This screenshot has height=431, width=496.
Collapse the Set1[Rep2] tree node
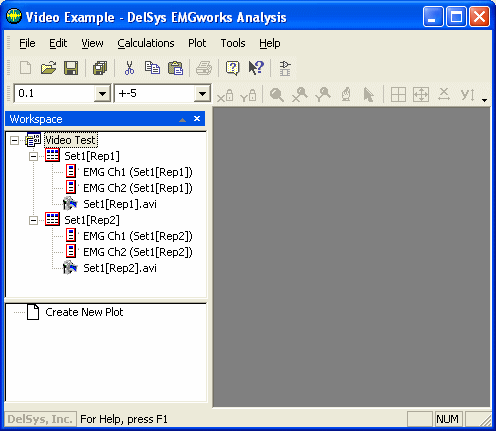(x=33, y=220)
